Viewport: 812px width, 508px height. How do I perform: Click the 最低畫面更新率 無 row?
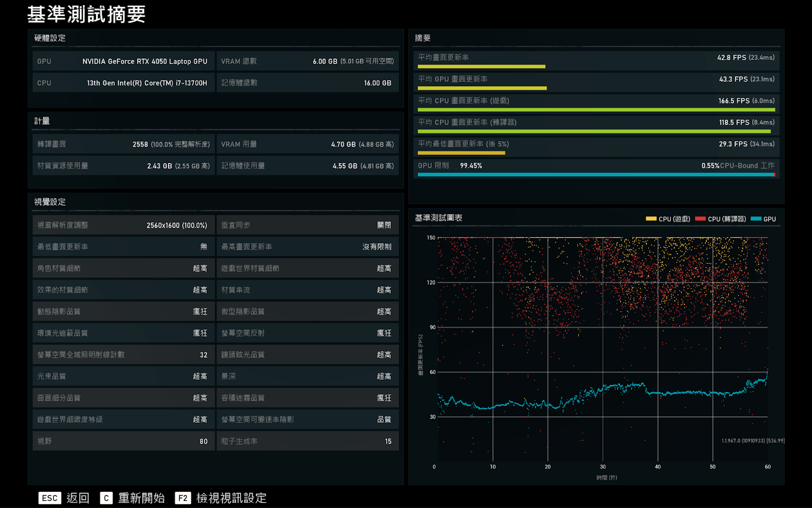click(123, 247)
